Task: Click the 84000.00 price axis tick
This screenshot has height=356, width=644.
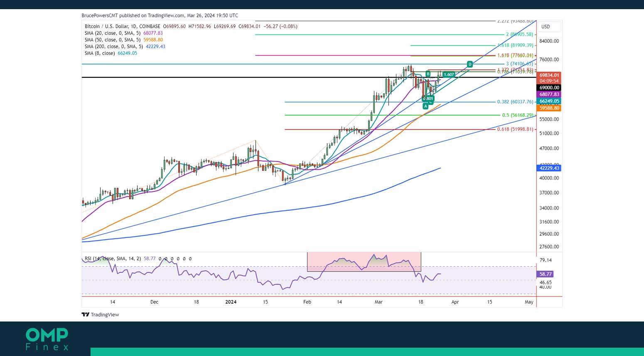Action: 549,41
